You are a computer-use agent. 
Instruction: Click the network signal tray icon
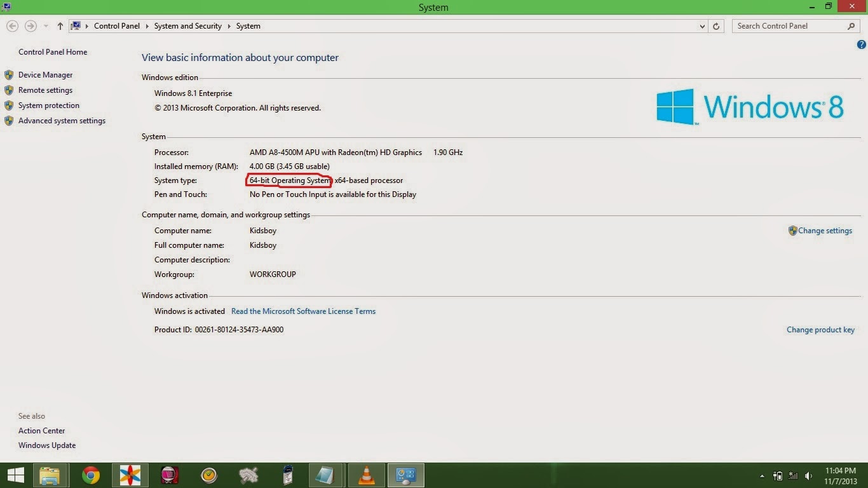(x=793, y=476)
